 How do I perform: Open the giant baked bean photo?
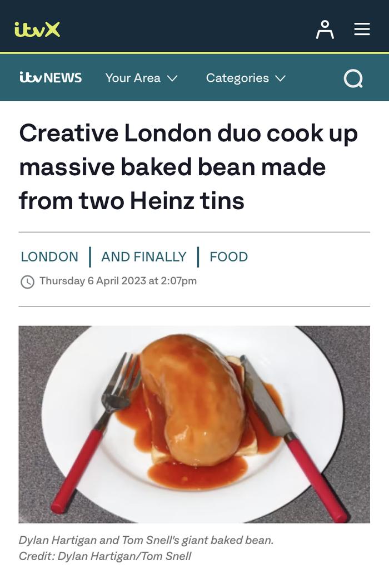[x=194, y=424]
